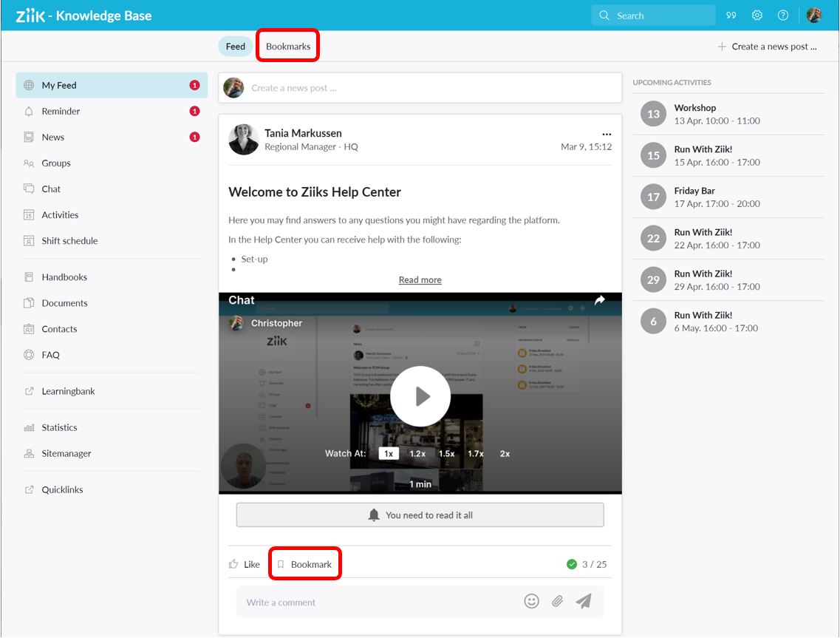Click the Sitemanager icon
The width and height of the screenshot is (840, 638).
point(29,454)
